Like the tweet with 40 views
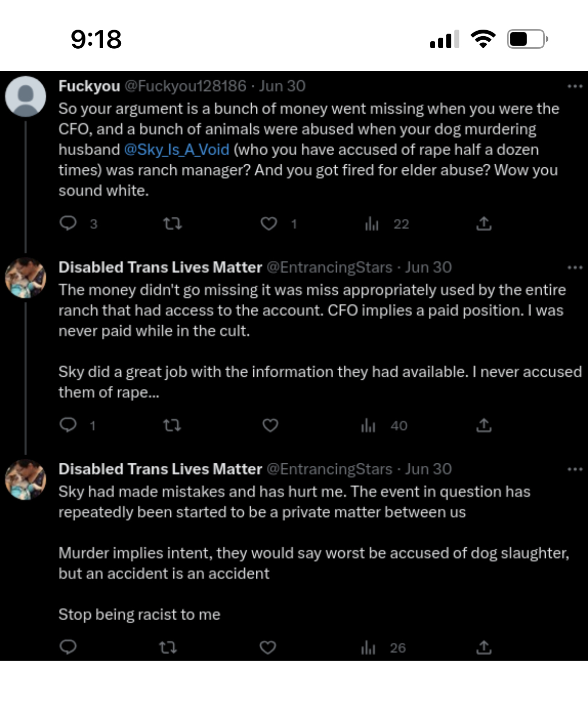588x721 pixels. (x=270, y=426)
